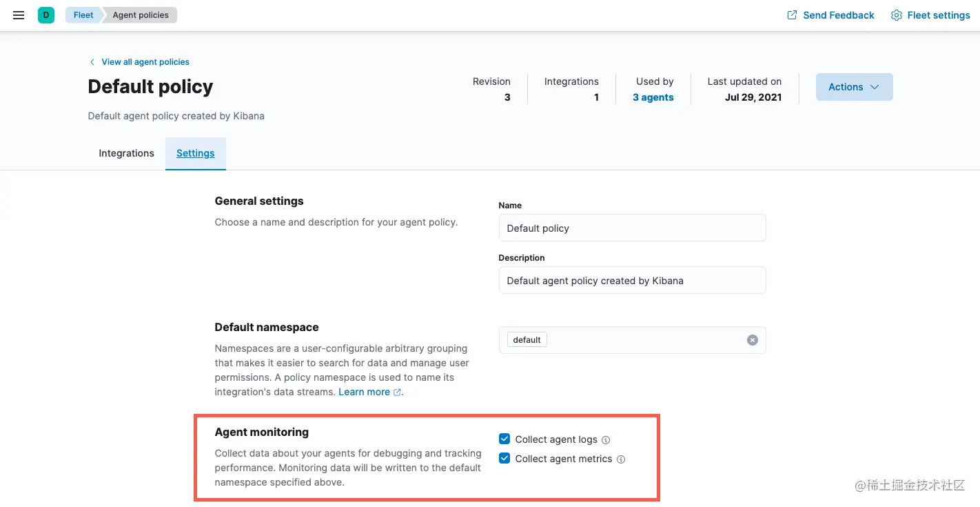
Task: Click the external link icon beside Learn more
Action: [398, 392]
